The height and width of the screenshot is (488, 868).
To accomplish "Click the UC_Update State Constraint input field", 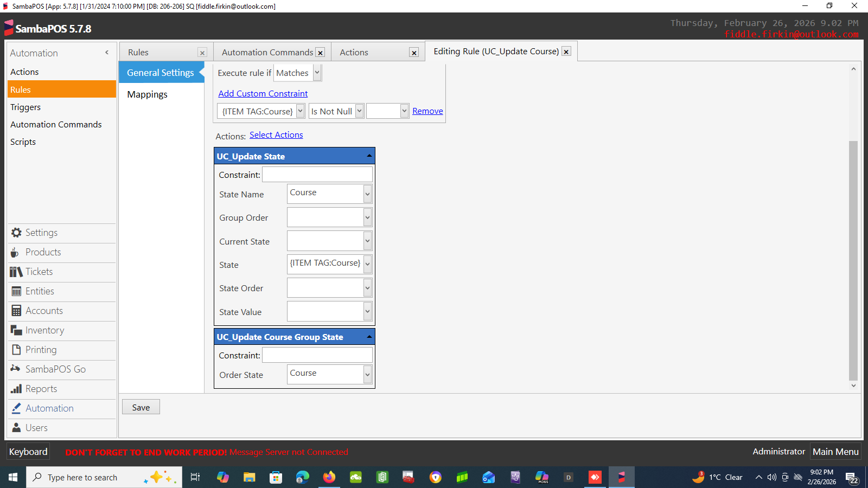I will click(x=317, y=175).
